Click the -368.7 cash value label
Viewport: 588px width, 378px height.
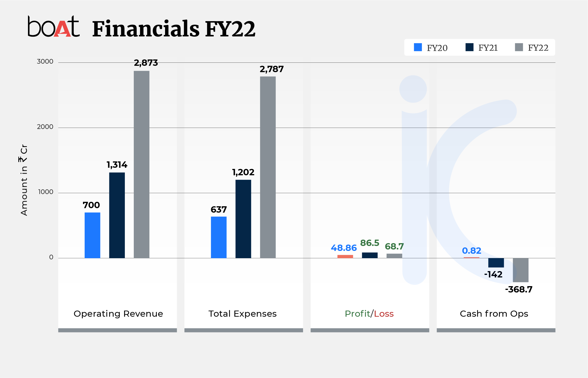pyautogui.click(x=519, y=290)
